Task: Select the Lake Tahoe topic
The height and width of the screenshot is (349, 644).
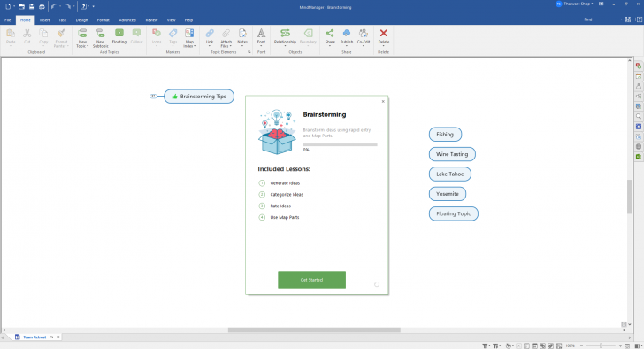Action: 450,174
